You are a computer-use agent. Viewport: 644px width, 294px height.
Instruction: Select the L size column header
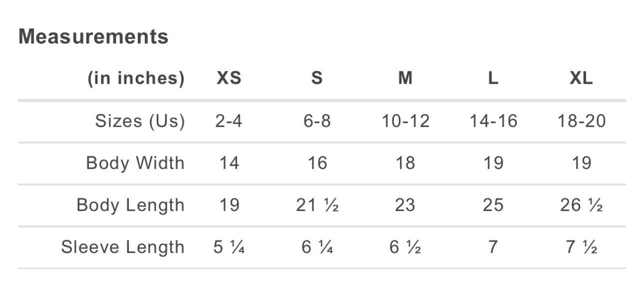point(493,78)
